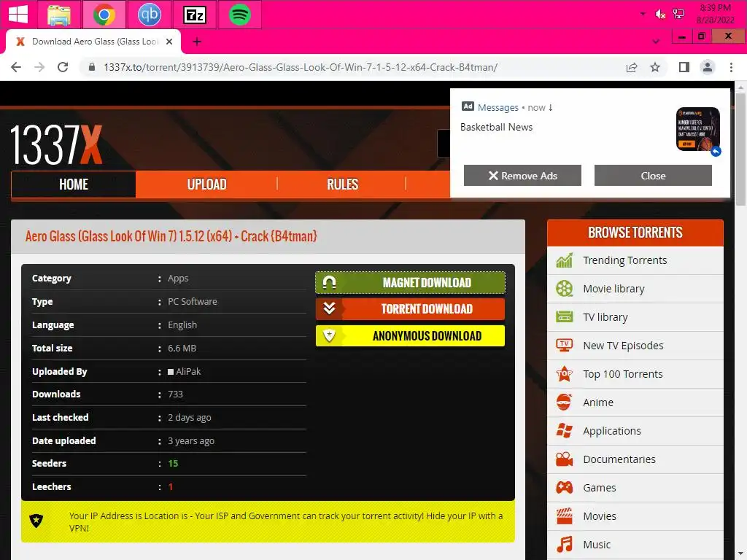The width and height of the screenshot is (747, 560).
Task: Select the Download Aero Glass tab
Action: [x=93, y=42]
